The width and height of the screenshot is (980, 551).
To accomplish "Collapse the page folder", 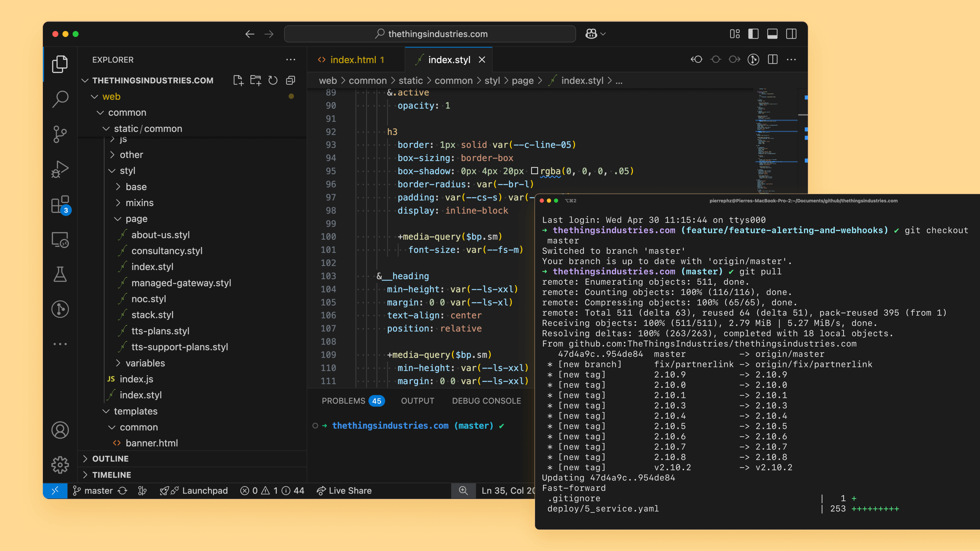I will click(x=136, y=219).
